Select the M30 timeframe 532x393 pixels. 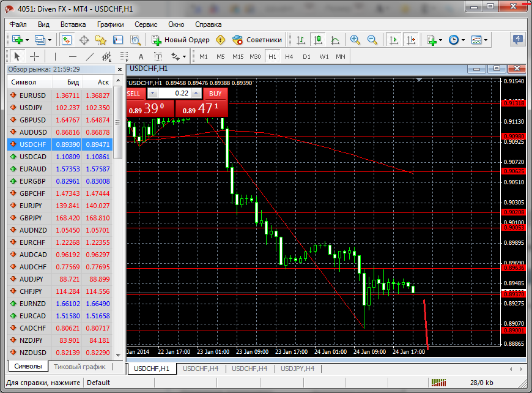(255, 57)
